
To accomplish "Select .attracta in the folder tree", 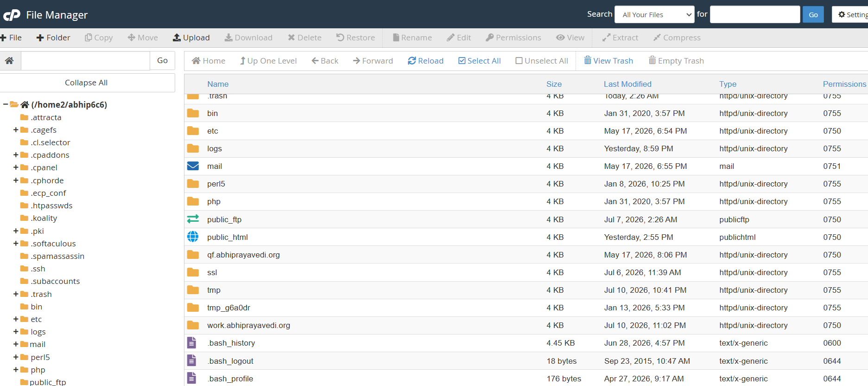I will [46, 117].
